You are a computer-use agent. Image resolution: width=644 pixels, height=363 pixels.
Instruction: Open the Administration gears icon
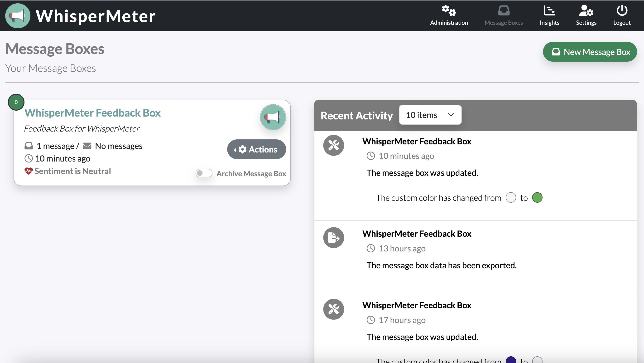pos(449,10)
